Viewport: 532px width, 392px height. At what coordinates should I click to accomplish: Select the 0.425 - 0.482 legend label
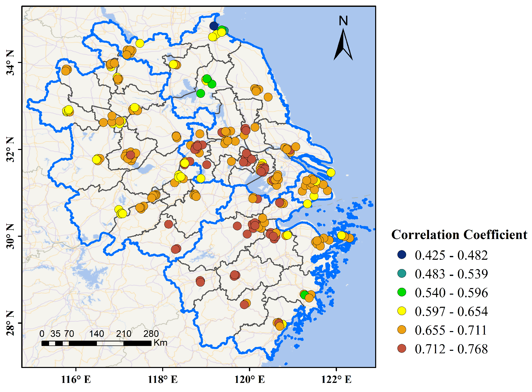click(x=451, y=255)
